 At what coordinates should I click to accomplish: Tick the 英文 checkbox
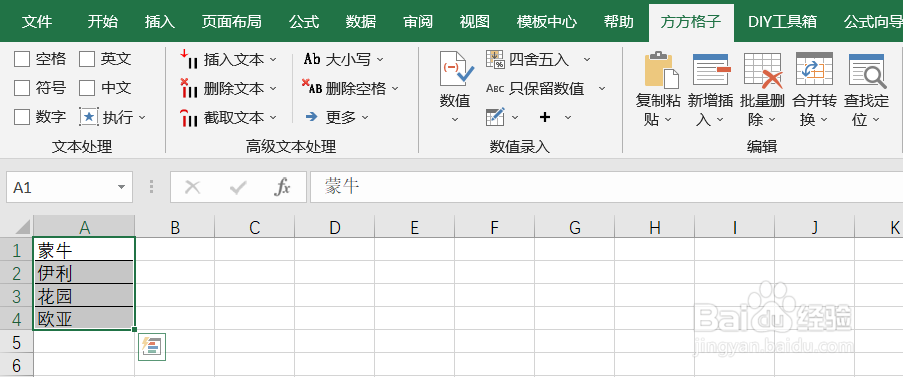[x=87, y=59]
